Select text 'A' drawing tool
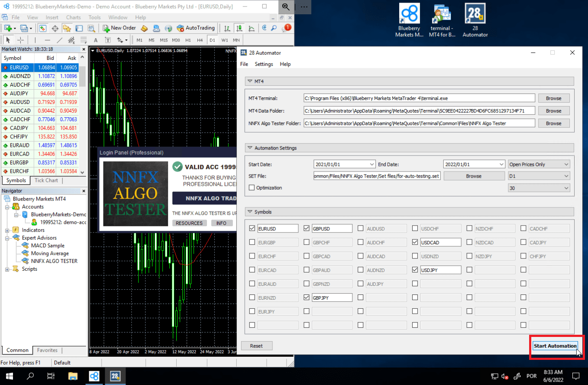This screenshot has width=588, height=385. (96, 40)
